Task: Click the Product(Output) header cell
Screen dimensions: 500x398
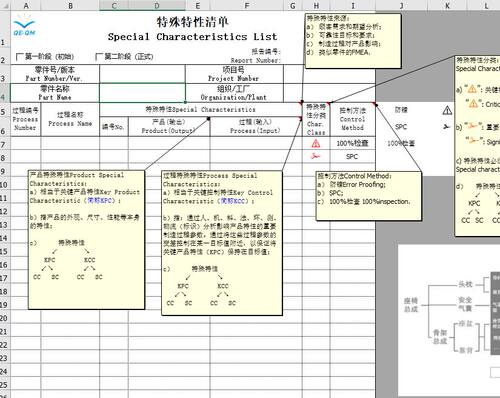Action: (169, 127)
